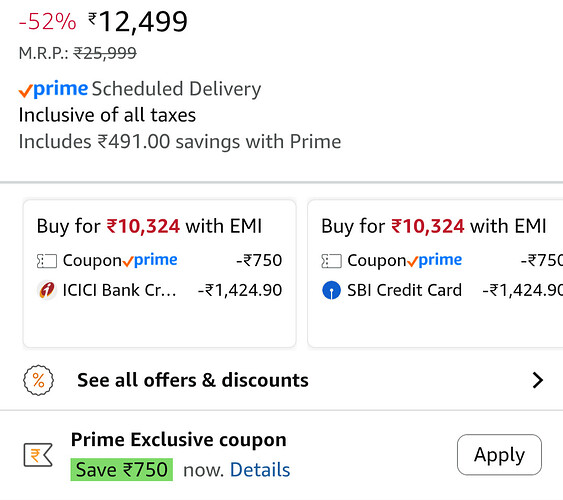563x500 pixels.
Task: Click the Save ₹750 green badge
Action: click(122, 469)
